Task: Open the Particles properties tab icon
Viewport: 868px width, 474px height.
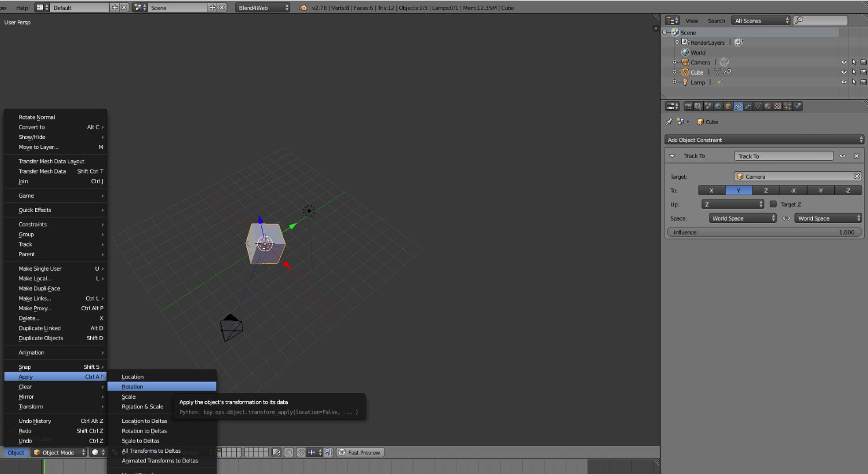Action: pyautogui.click(x=788, y=106)
